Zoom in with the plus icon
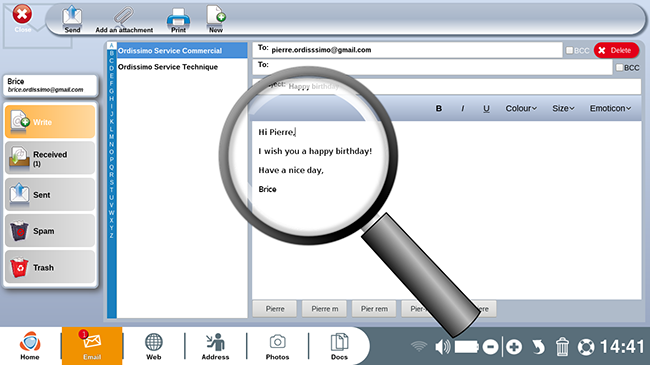 (514, 347)
